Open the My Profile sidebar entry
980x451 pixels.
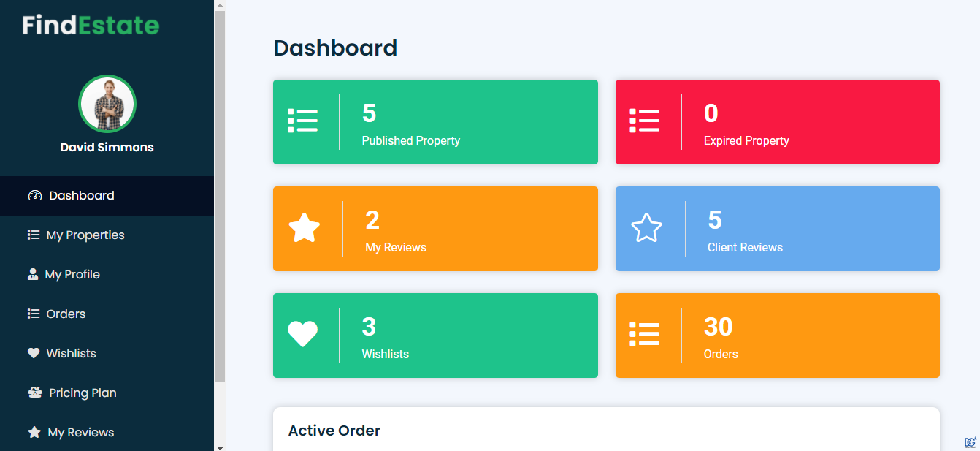point(107,274)
